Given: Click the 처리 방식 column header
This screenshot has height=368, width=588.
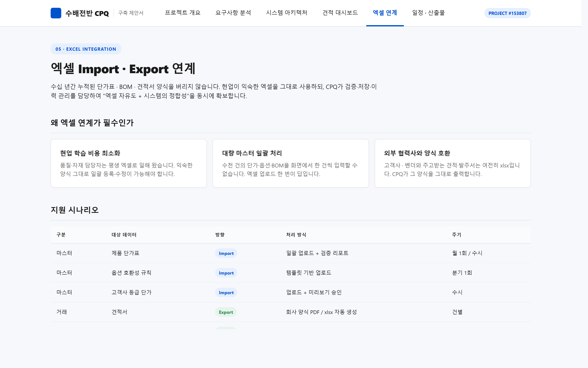Looking at the screenshot, I should point(296,235).
